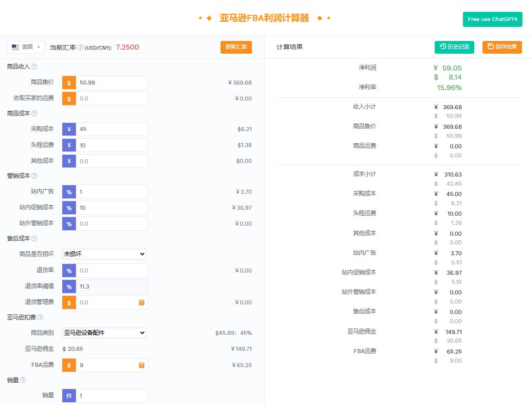The image size is (532, 405).
Task: Click 成本小计 value 310.63
Action: tap(453, 174)
